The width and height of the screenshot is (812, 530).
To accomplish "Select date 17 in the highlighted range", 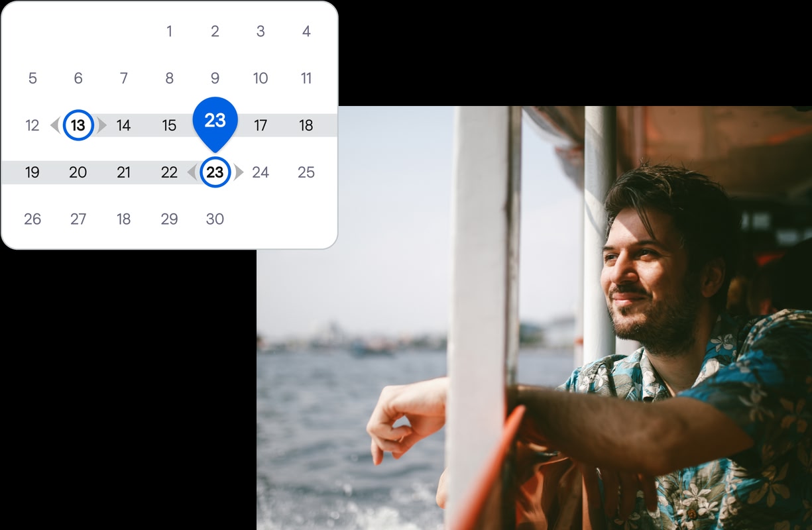I will click(x=261, y=125).
